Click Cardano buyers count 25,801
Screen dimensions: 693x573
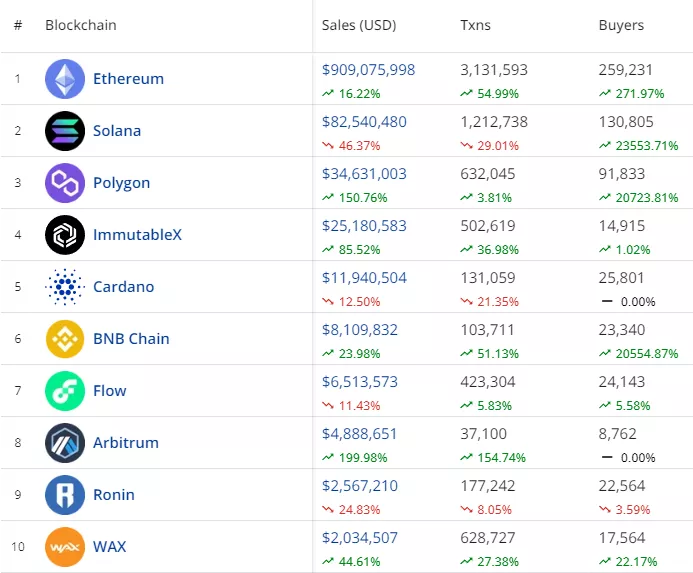[621, 278]
